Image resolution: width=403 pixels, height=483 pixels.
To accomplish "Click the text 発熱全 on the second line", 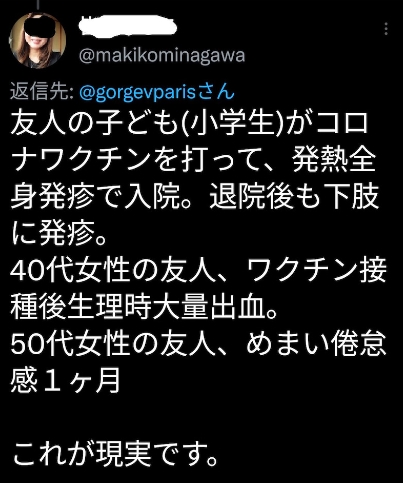I will (334, 161).
